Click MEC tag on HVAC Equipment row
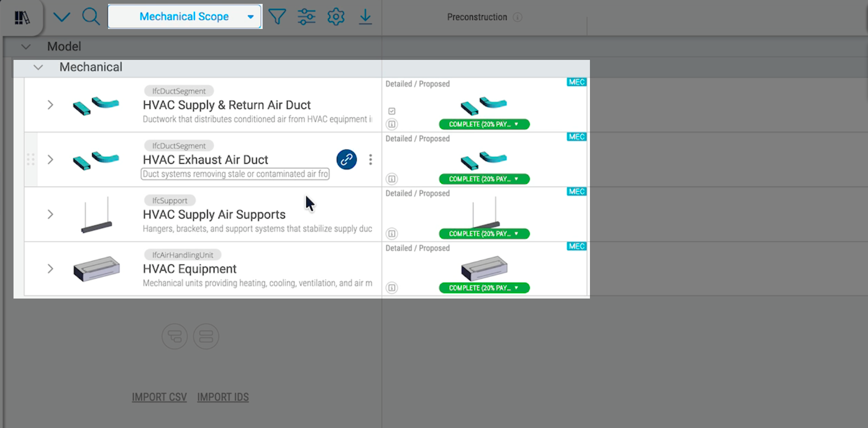 (576, 246)
